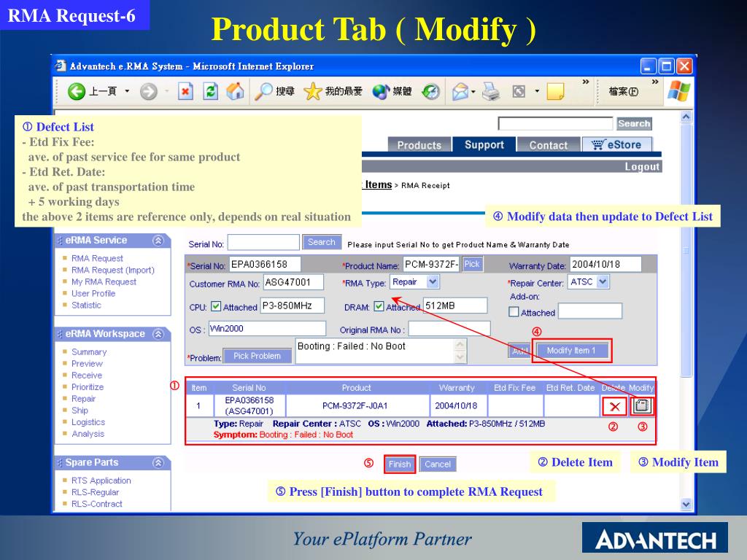Click the Warranty Date field

click(605, 264)
